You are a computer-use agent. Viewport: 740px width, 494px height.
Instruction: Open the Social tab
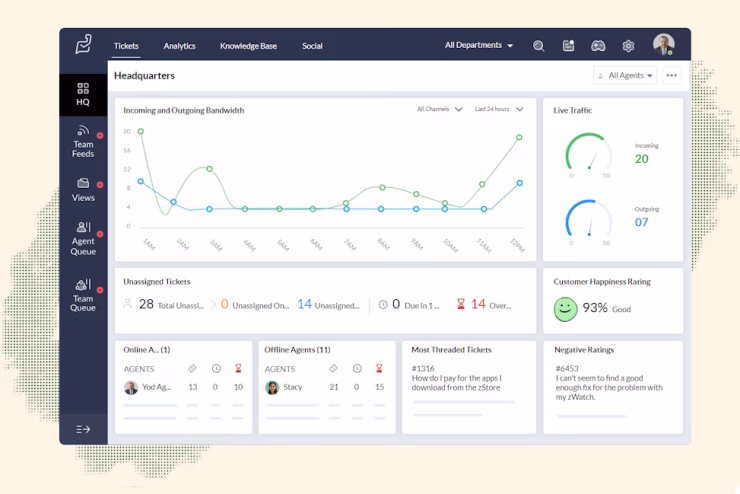tap(312, 46)
